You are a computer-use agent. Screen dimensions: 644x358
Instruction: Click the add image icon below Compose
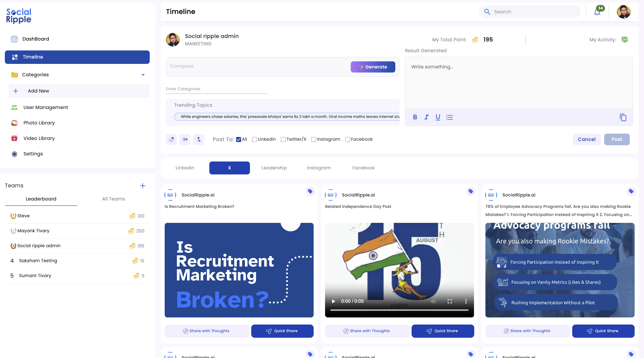tap(171, 139)
